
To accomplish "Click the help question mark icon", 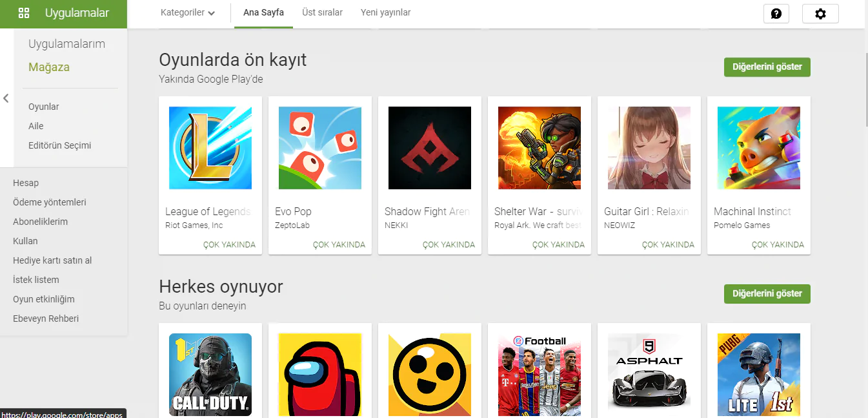I will [x=776, y=14].
